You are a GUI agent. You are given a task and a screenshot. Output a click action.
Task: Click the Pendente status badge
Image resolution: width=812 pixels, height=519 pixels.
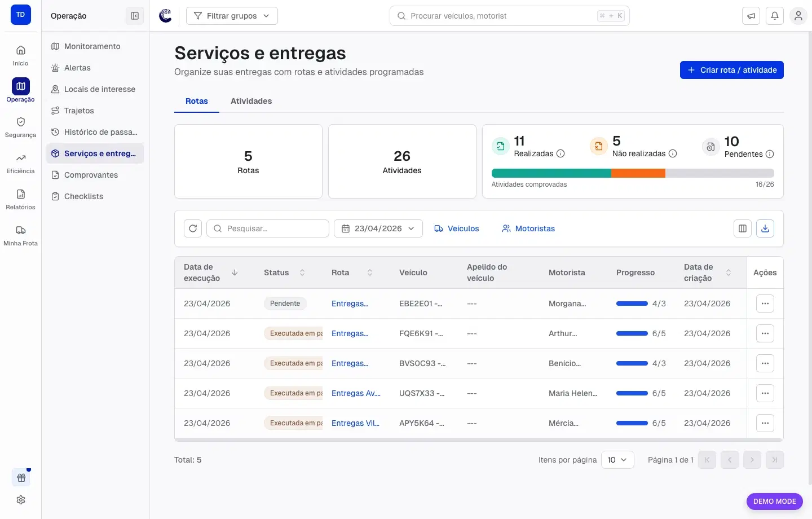pos(285,304)
